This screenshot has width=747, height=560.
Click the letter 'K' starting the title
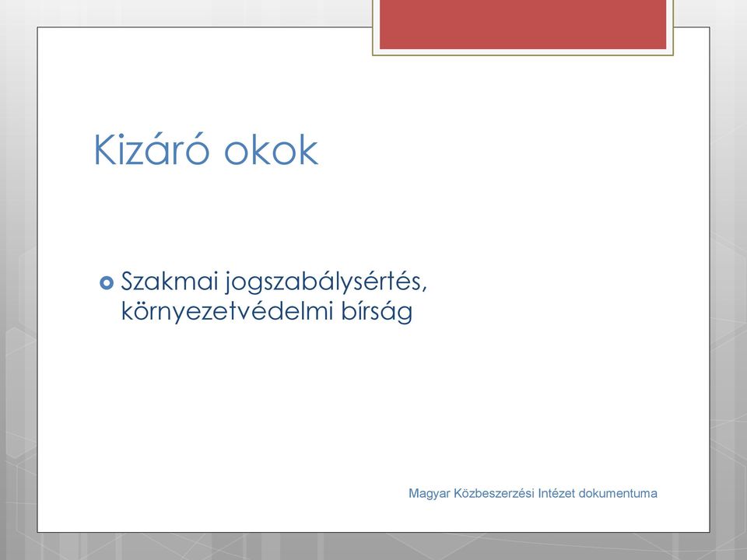coord(105,150)
